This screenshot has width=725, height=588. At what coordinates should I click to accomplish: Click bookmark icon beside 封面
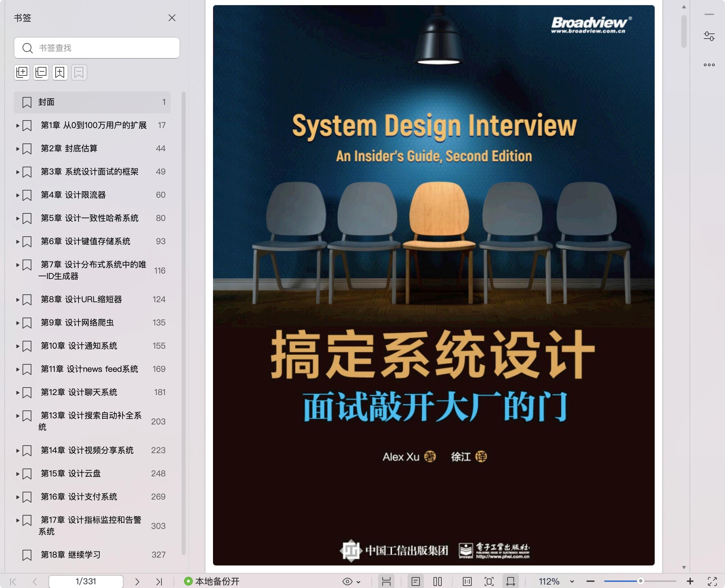[x=27, y=102]
